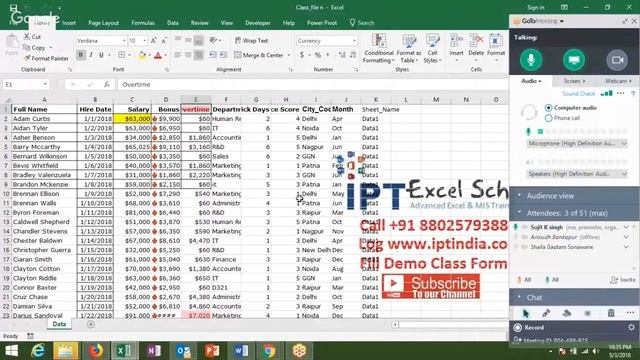Viewport: 640px width, 360px height.
Task: Click the Insert Function fx icon
Action: [107, 84]
